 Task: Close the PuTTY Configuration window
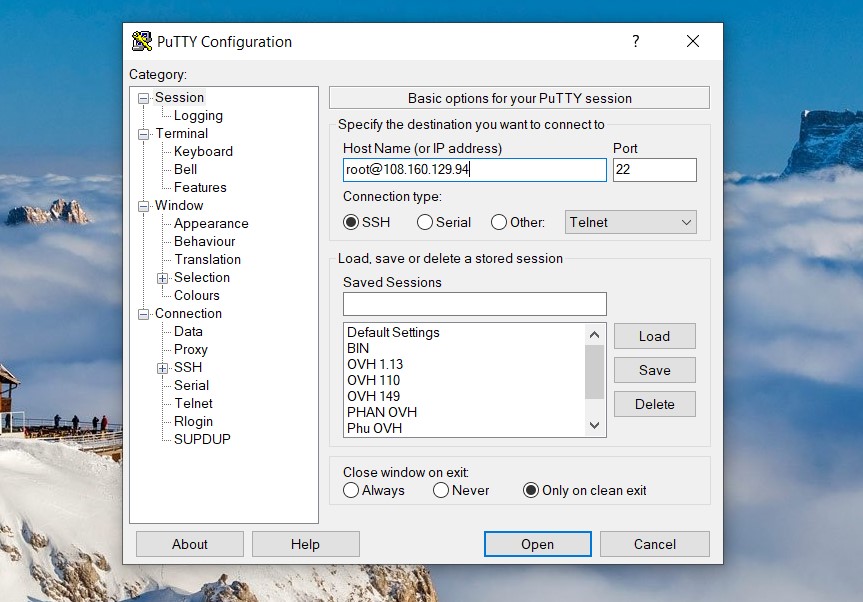point(693,41)
